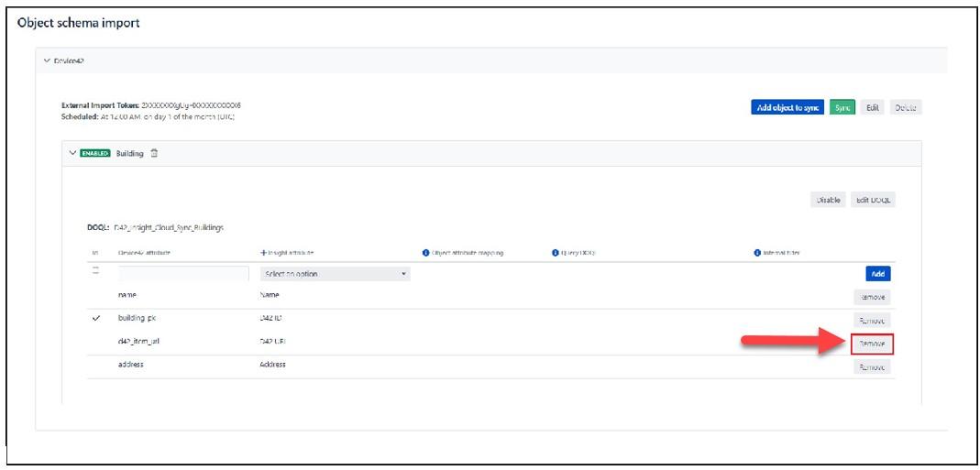Click the plus icon beside Insight attribute

(x=264, y=253)
